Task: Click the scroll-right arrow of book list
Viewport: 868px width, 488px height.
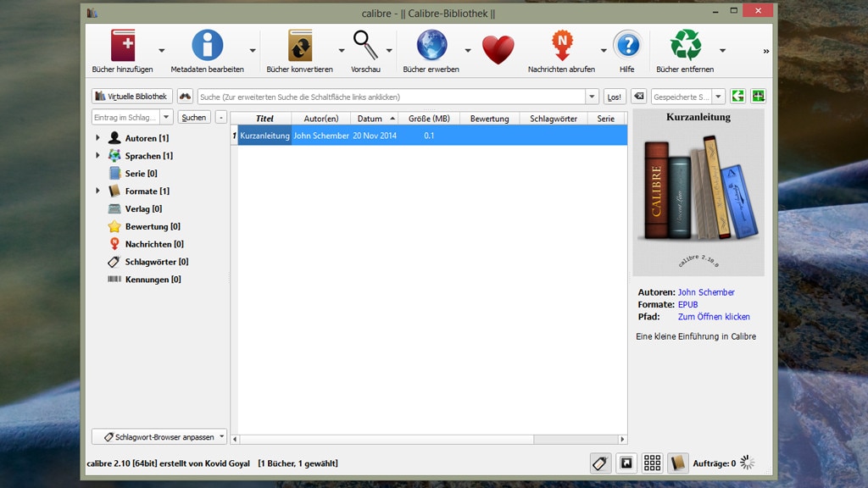Action: [x=622, y=440]
